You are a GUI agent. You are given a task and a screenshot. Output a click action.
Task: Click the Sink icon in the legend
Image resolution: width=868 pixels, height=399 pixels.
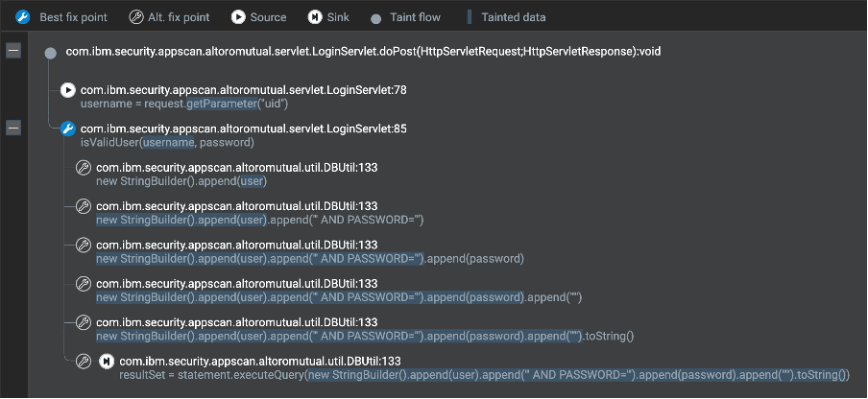[x=314, y=17]
